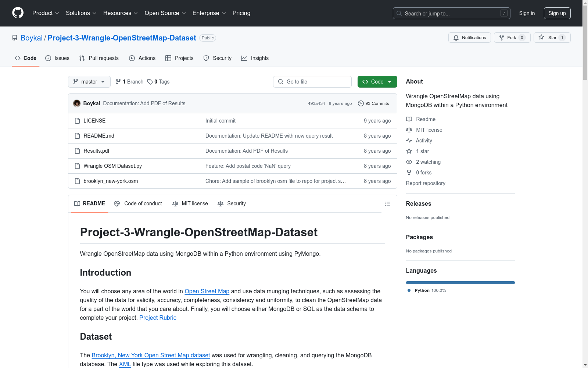Click the Go to file search field

[312, 82]
